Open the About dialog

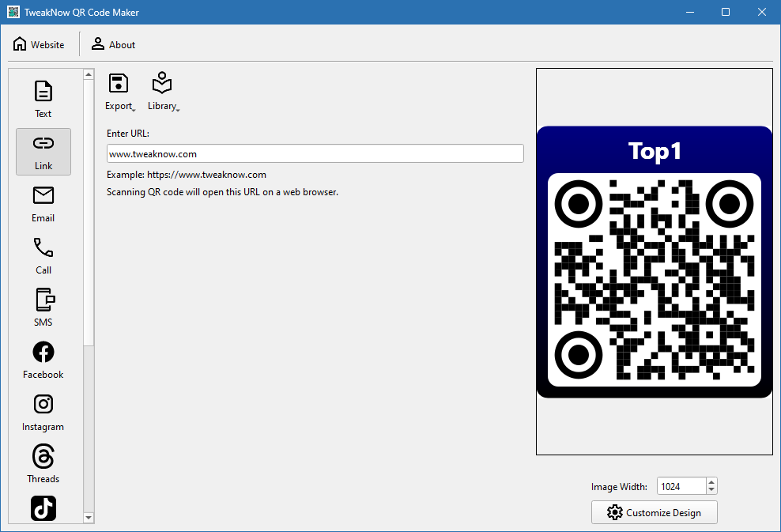point(112,44)
